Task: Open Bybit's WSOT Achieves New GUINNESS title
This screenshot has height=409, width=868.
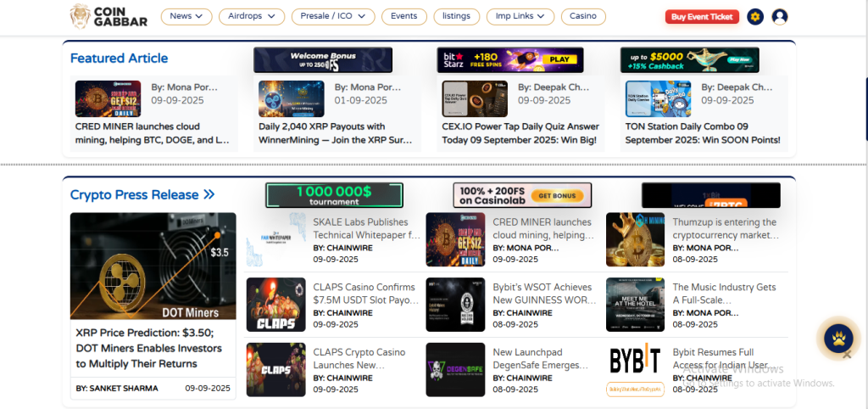Action: [545, 294]
